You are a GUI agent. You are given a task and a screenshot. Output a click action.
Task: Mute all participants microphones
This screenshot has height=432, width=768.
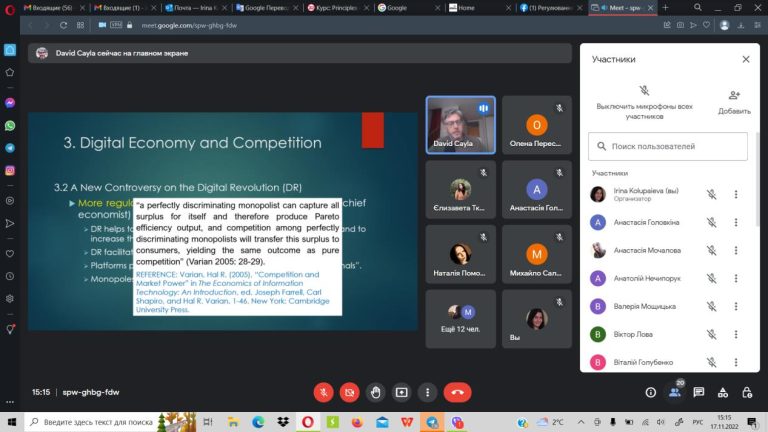(x=644, y=102)
